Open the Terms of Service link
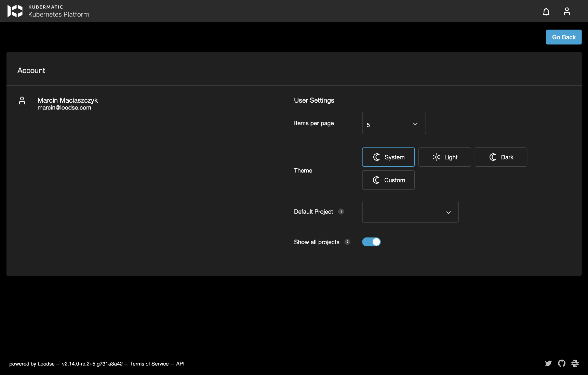The width and height of the screenshot is (588, 375). pos(149,364)
